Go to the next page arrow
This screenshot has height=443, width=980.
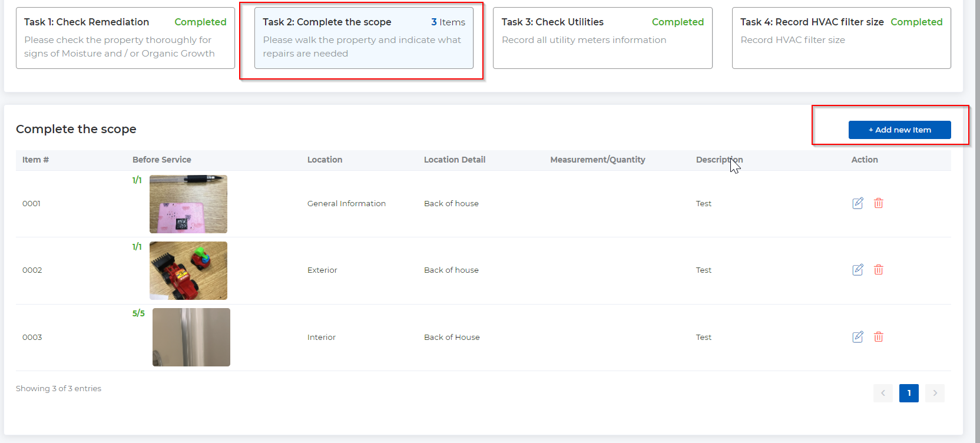935,393
